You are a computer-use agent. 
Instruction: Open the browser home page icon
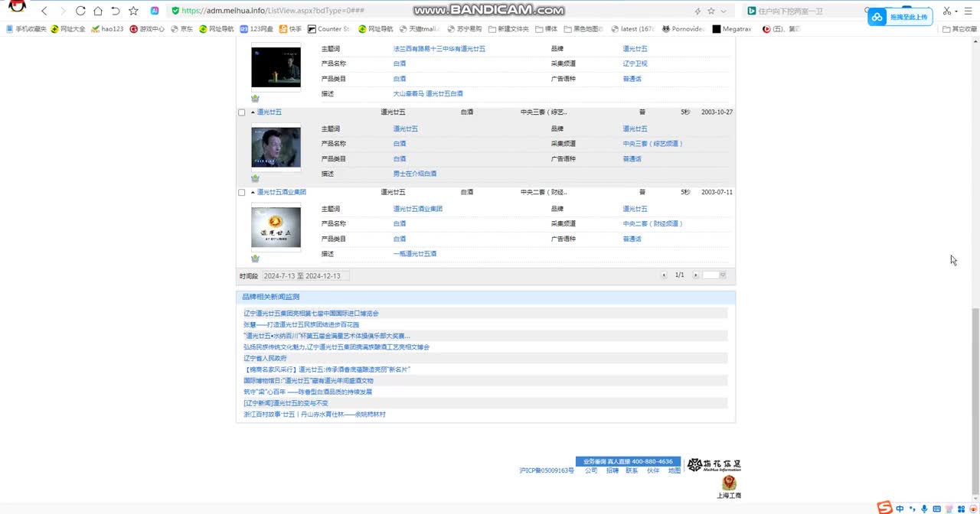(x=98, y=11)
